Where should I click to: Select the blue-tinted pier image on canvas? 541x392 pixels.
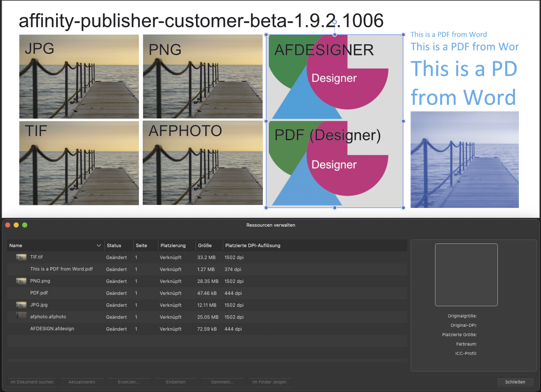465,159
